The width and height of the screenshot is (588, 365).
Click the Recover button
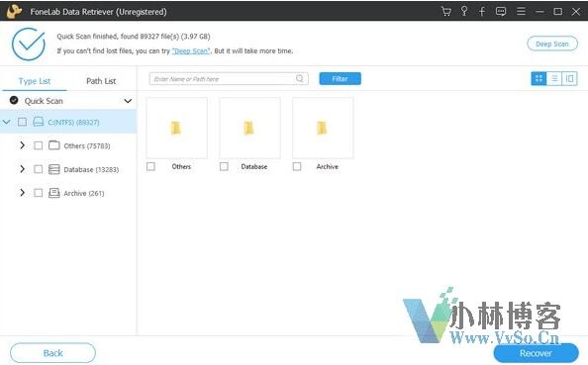(536, 353)
